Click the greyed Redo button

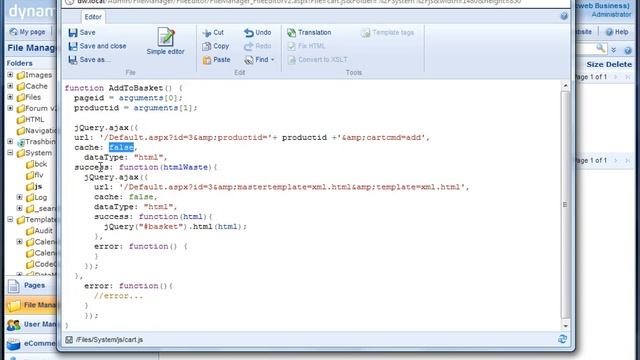pyautogui.click(x=258, y=46)
